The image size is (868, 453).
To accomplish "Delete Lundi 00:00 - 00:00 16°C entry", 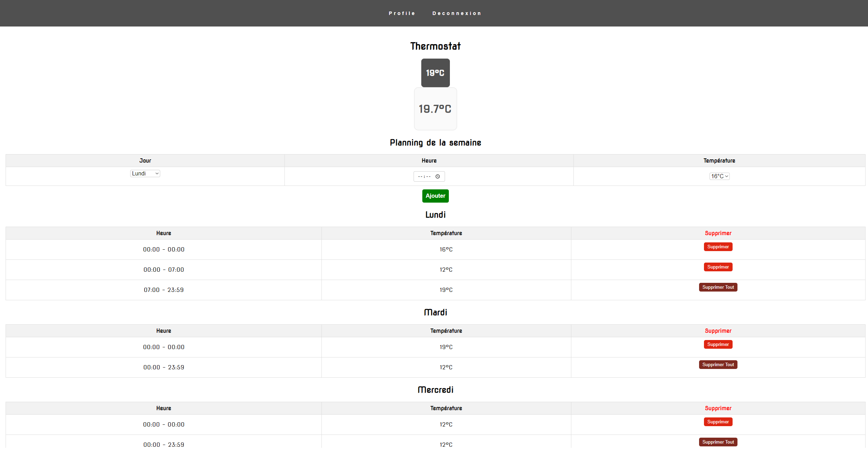I will (x=718, y=247).
